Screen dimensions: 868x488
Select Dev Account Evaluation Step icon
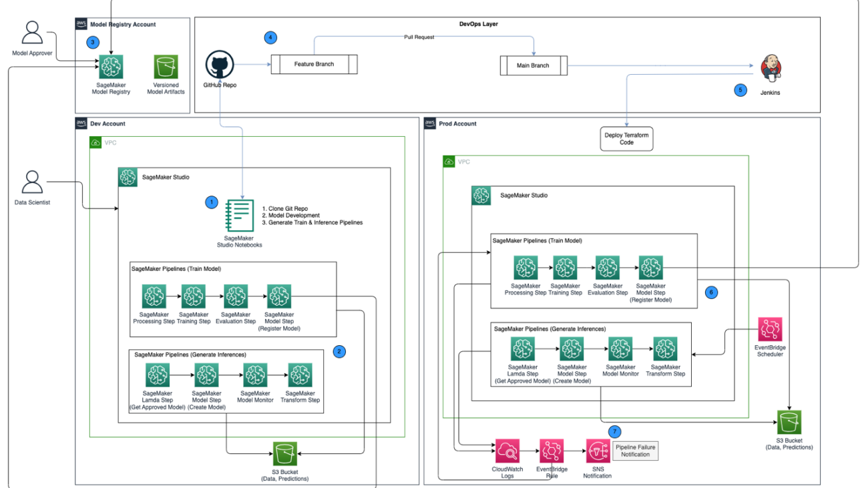[x=236, y=296]
